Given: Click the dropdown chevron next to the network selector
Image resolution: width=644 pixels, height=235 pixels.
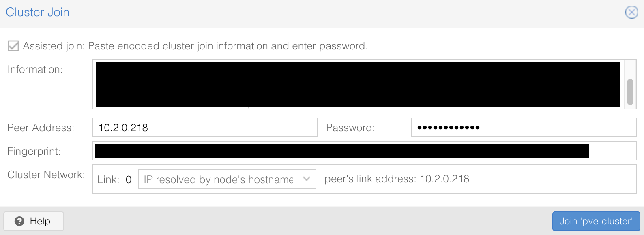Looking at the screenshot, I should click(x=307, y=179).
